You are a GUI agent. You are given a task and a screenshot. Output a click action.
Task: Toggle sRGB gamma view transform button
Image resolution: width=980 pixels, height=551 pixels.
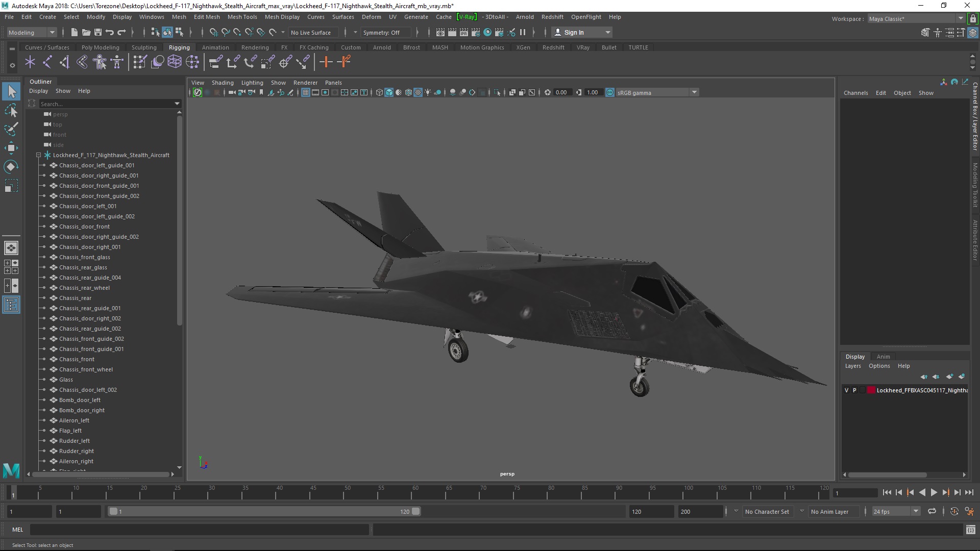[610, 92]
